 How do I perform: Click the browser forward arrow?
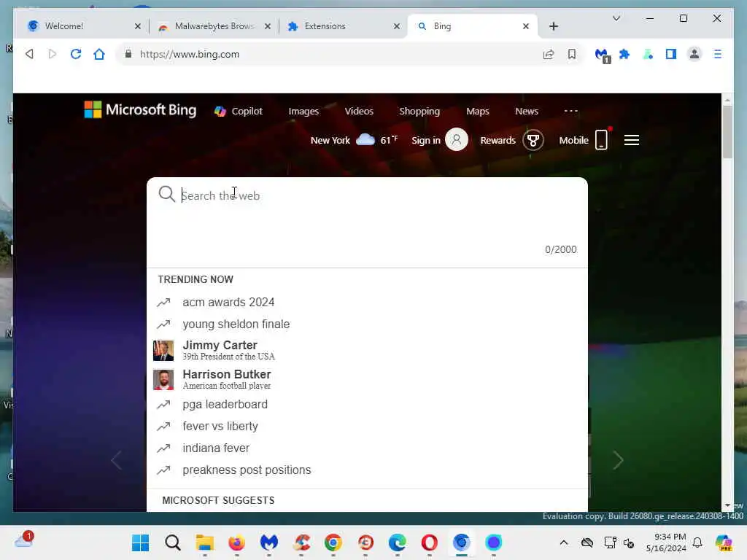(53, 54)
